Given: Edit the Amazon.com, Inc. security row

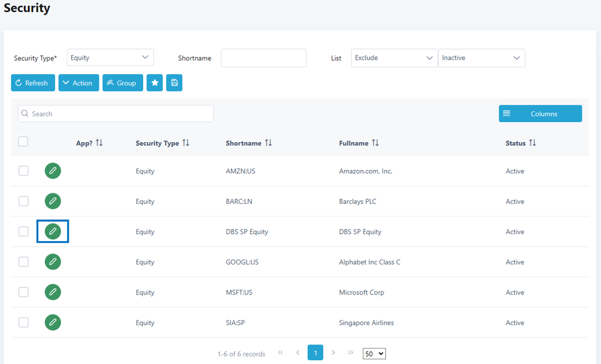Looking at the screenshot, I should point(53,171).
